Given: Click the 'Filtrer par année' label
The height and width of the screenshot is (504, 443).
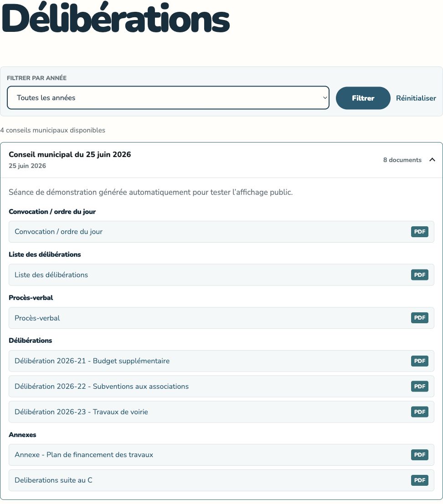Looking at the screenshot, I should (36, 78).
